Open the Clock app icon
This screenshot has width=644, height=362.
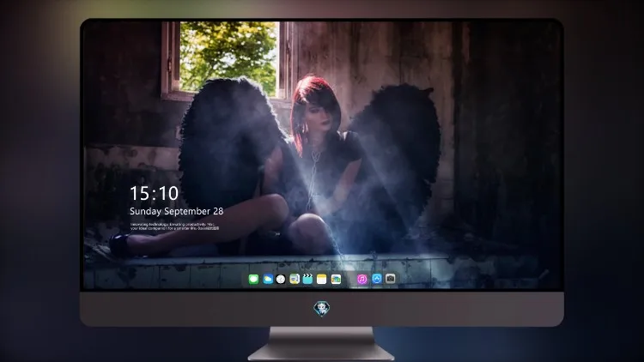tap(281, 279)
